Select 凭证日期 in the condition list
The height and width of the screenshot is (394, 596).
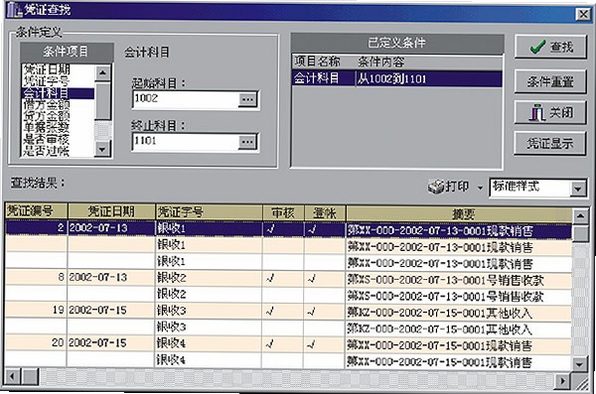47,69
